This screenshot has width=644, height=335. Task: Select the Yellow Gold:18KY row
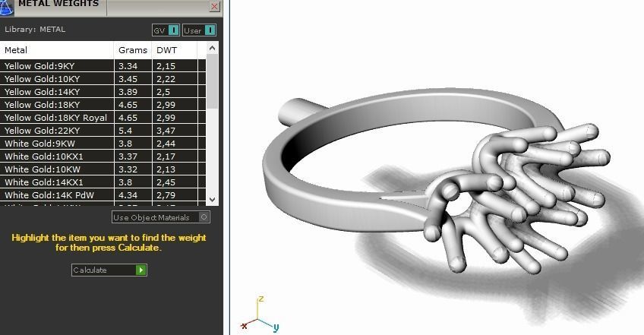103,105
